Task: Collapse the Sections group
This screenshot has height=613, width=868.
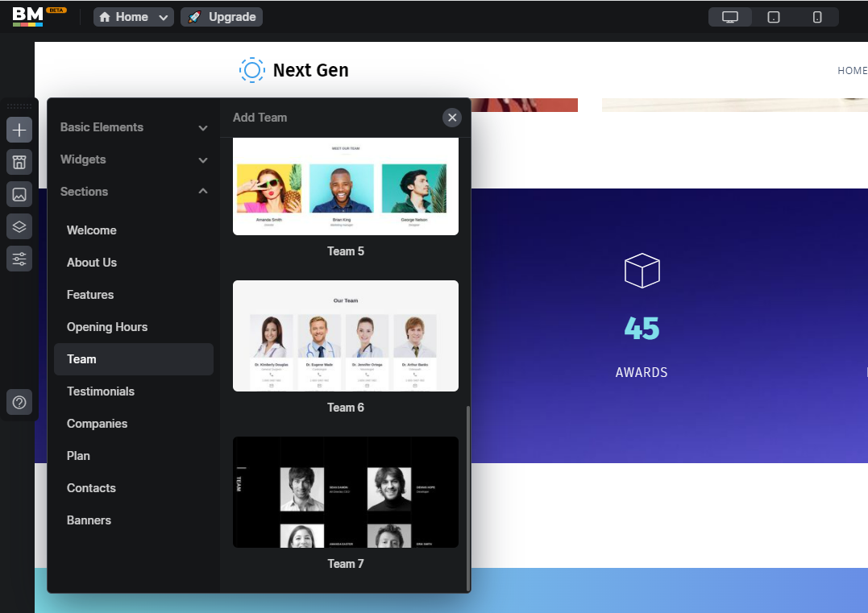Action: 134,192
